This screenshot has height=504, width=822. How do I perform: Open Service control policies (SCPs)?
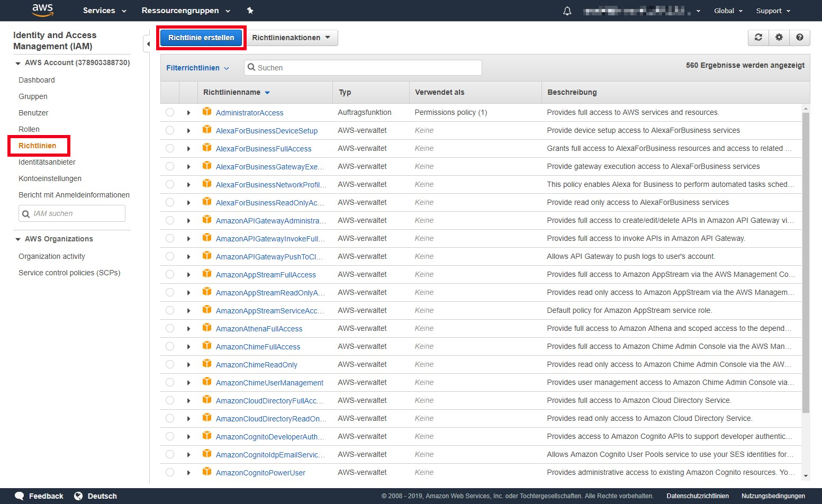tap(69, 273)
